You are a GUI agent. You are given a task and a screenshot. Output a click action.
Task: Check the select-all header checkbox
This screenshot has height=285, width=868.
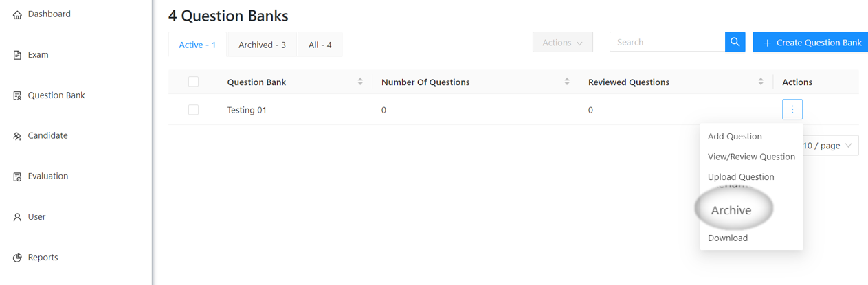(193, 82)
